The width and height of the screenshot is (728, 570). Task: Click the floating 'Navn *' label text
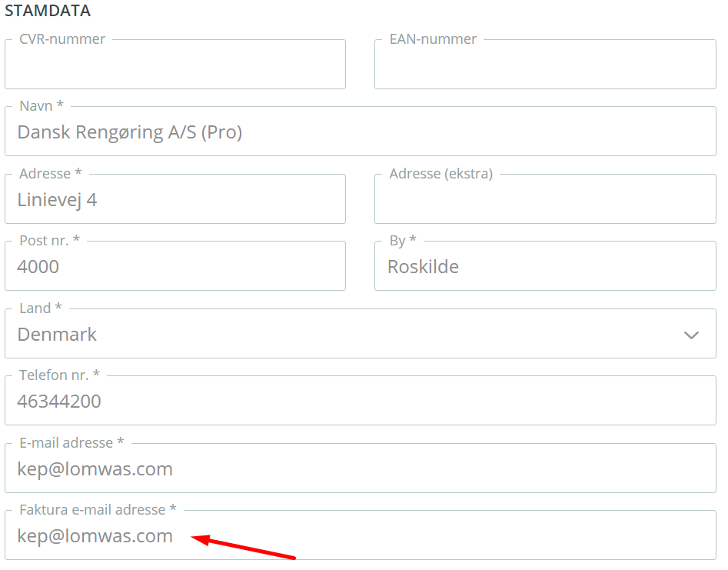[x=42, y=106]
